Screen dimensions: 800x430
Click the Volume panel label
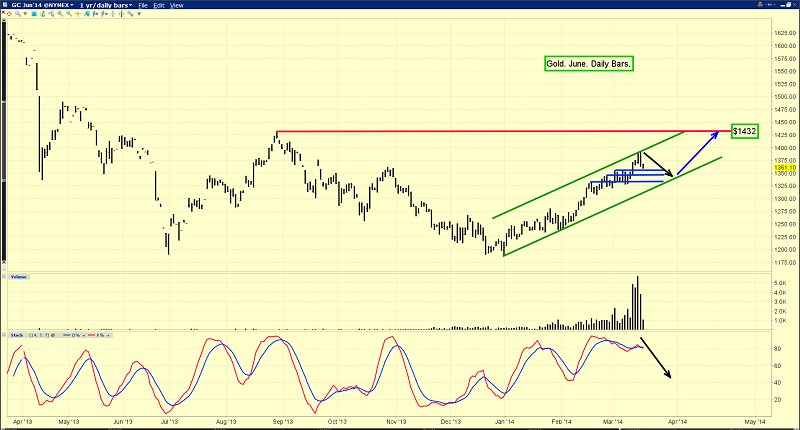(x=18, y=277)
